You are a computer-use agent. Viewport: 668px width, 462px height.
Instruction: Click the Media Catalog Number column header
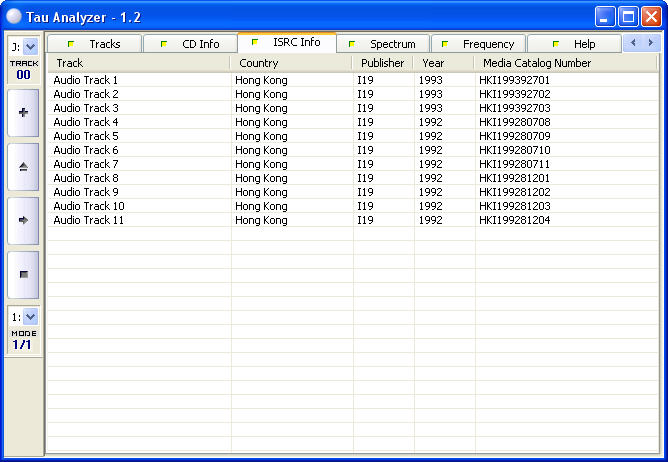click(x=566, y=63)
